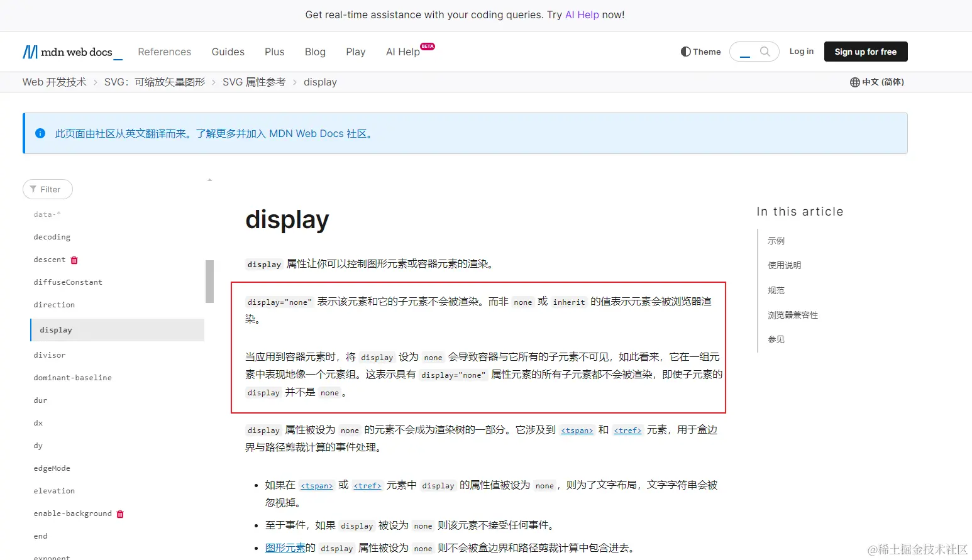Click the deprecated trash icon beside descent
The width and height of the screenshot is (972, 560).
click(74, 260)
